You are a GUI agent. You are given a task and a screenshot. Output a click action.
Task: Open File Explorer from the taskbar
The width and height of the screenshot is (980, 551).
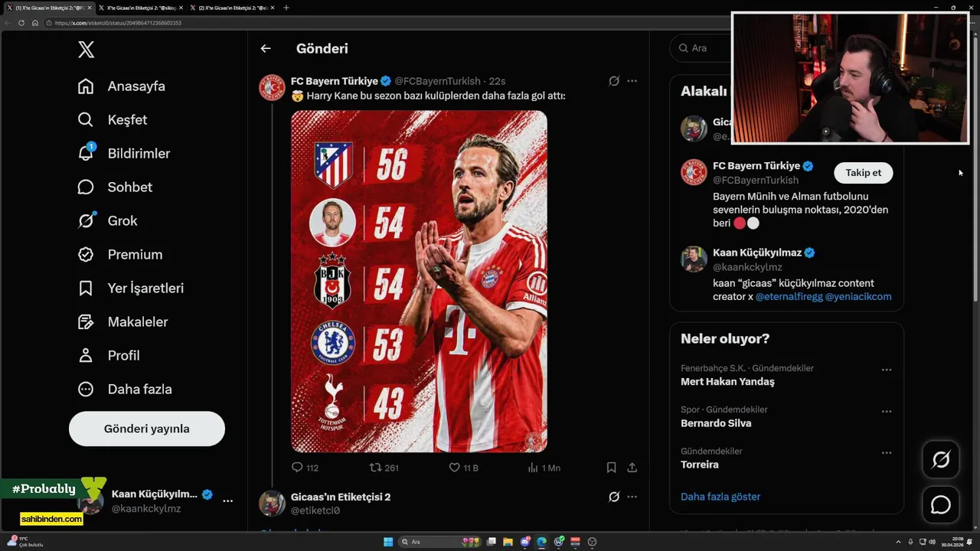[x=508, y=542]
